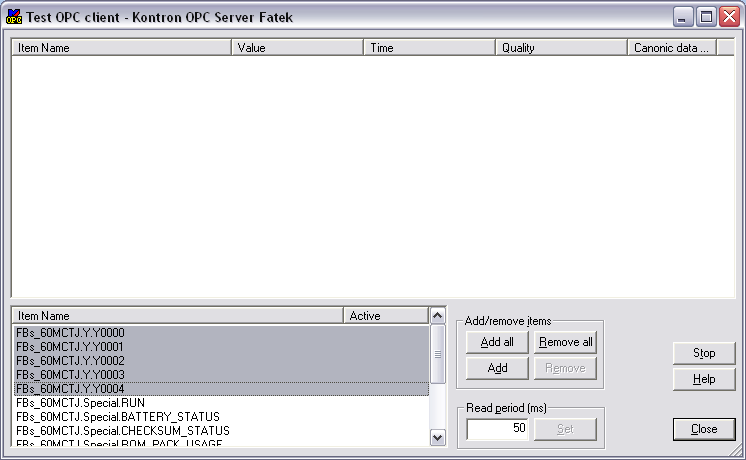Click the OPC application icon in title bar
Screen dimensions: 746x460
14,17
